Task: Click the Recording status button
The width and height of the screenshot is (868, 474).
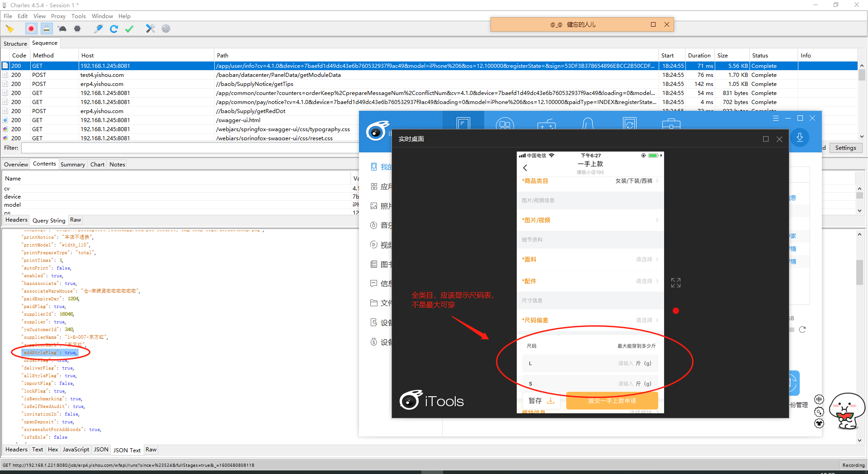Action: [x=853, y=465]
